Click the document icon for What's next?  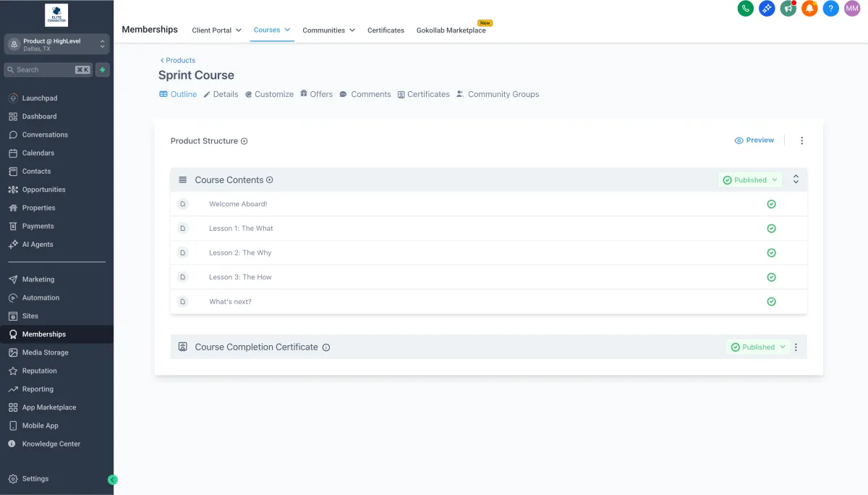182,302
